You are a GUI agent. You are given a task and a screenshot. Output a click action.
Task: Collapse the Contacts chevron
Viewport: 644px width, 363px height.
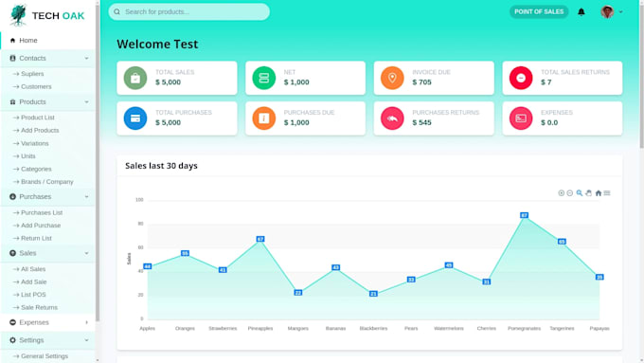coord(86,59)
